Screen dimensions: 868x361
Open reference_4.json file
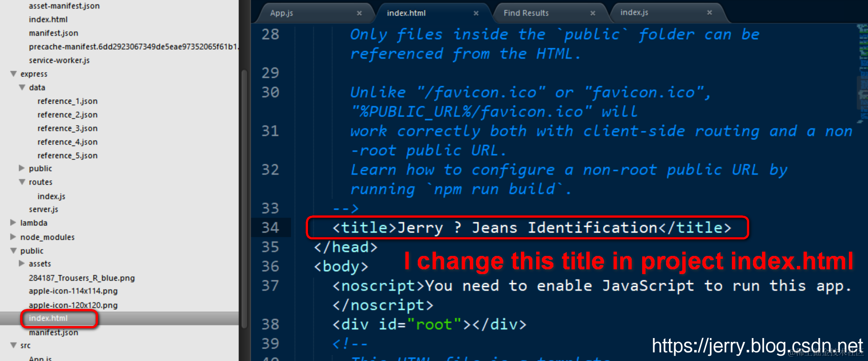click(67, 142)
